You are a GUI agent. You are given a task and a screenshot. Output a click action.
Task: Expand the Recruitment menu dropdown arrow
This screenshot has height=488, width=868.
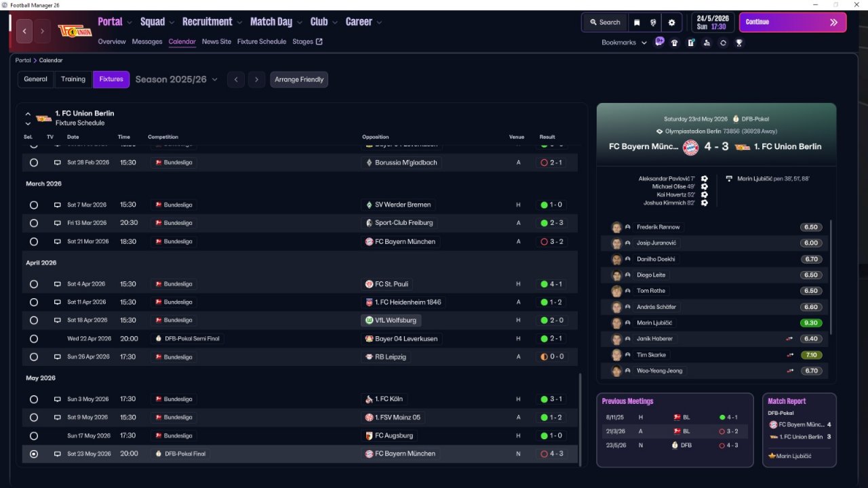pyautogui.click(x=239, y=22)
